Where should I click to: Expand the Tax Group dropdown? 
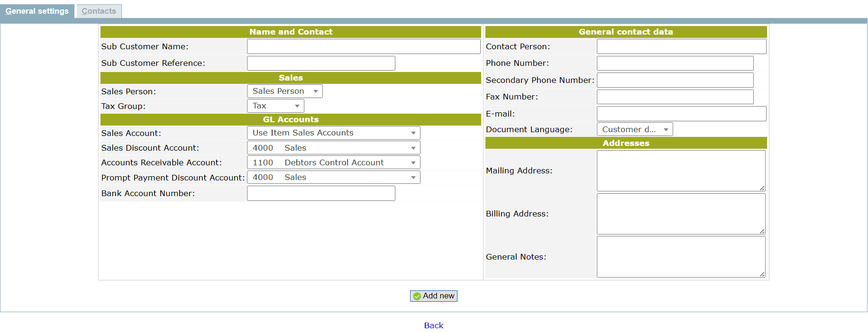click(x=275, y=106)
